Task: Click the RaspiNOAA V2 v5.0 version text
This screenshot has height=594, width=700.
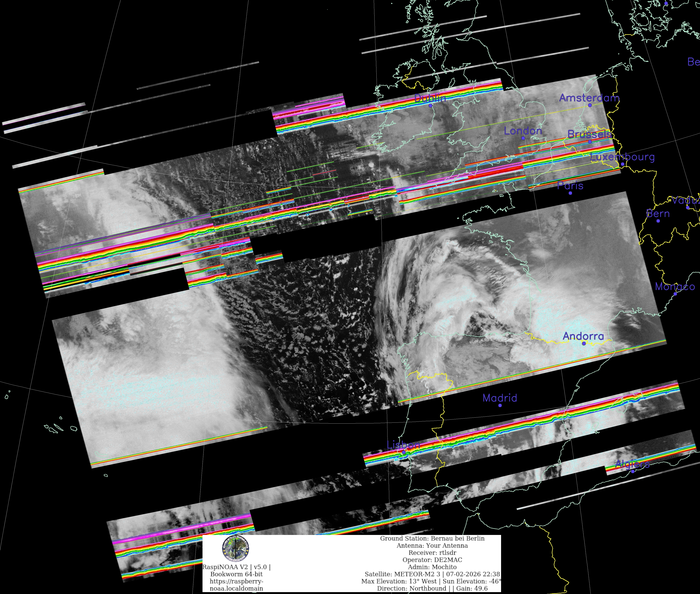Action: (x=236, y=567)
